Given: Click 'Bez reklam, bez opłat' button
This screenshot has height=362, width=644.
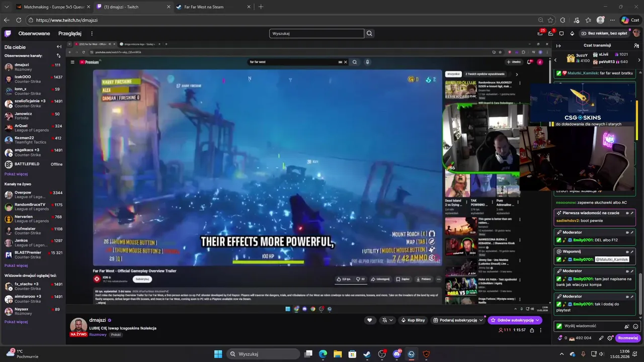Looking at the screenshot, I should [604, 33].
